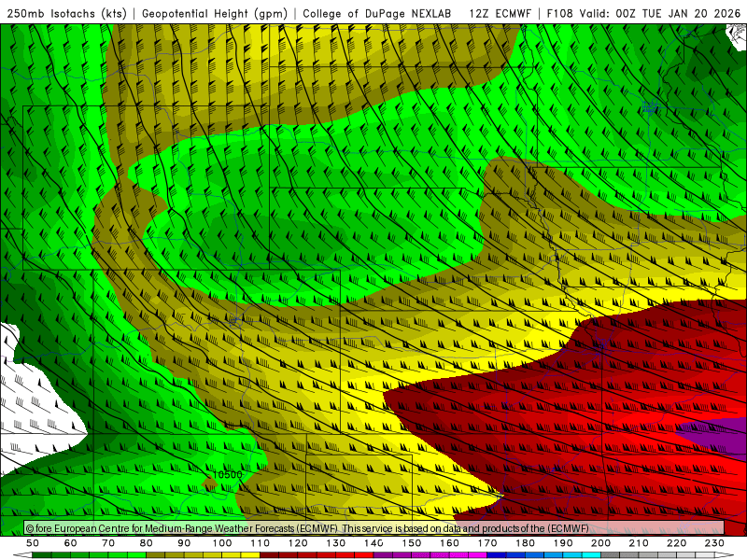Click the 'Valid: 00Z TUE JAN 20 2026' text

click(x=660, y=13)
